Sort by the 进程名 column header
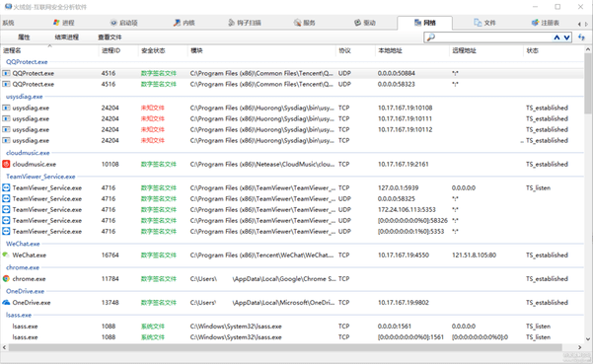The height and width of the screenshot is (364, 593). click(12, 50)
